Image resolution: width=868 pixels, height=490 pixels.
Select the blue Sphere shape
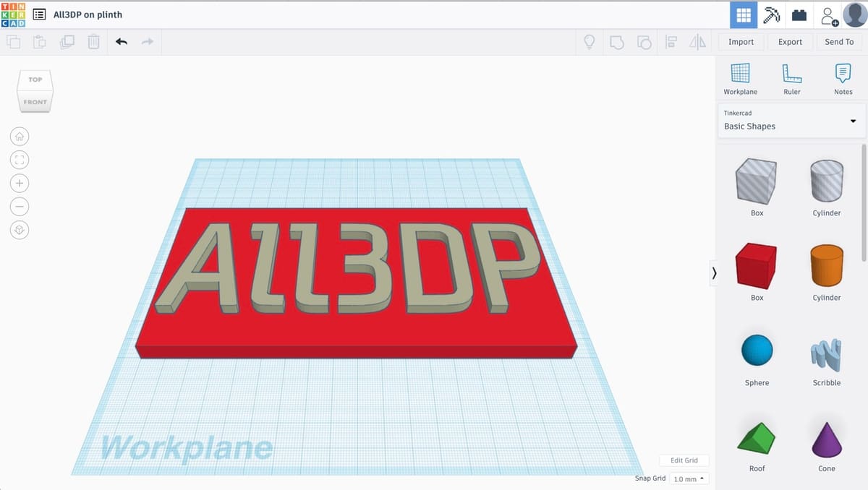click(x=757, y=350)
